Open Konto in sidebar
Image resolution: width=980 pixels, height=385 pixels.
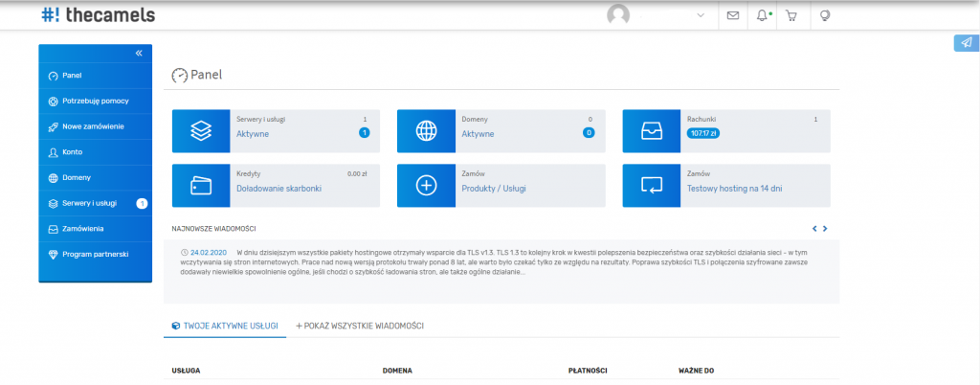pyautogui.click(x=95, y=152)
